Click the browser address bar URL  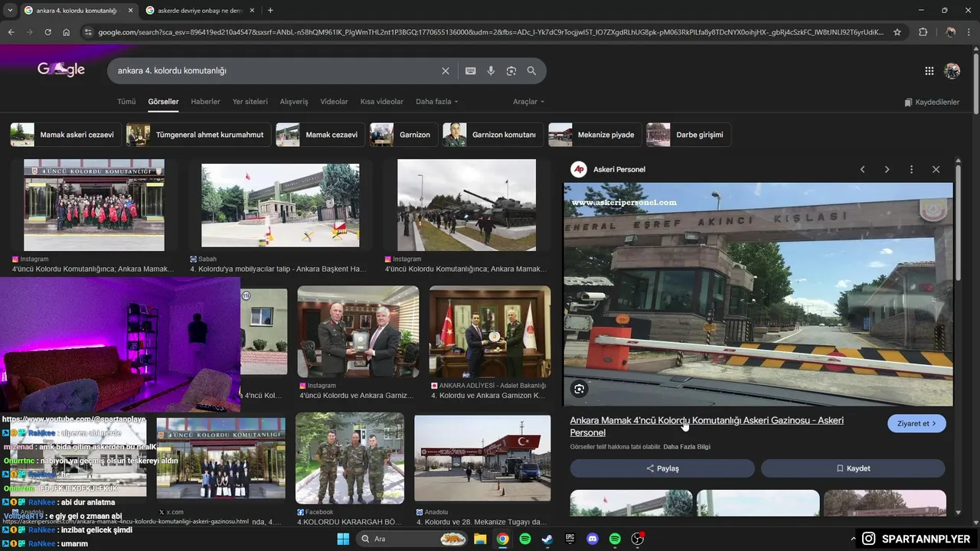490,32
